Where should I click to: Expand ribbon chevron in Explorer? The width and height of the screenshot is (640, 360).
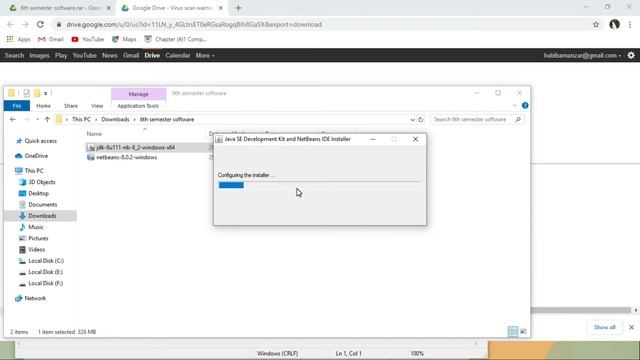514,106
